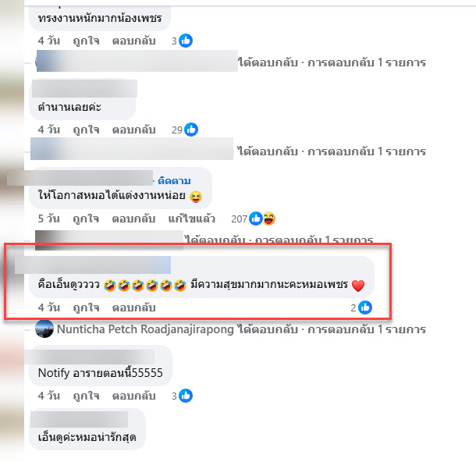Click the red heart emoji in the highlighted comment
The height and width of the screenshot is (462, 476).
click(358, 286)
